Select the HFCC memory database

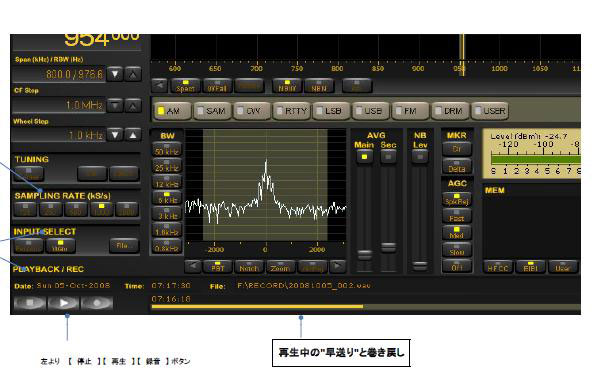point(498,266)
